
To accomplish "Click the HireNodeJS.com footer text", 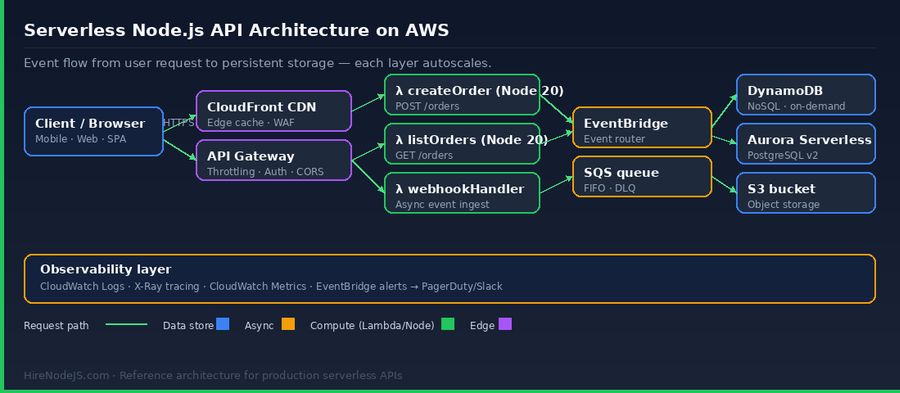I will (x=213, y=376).
